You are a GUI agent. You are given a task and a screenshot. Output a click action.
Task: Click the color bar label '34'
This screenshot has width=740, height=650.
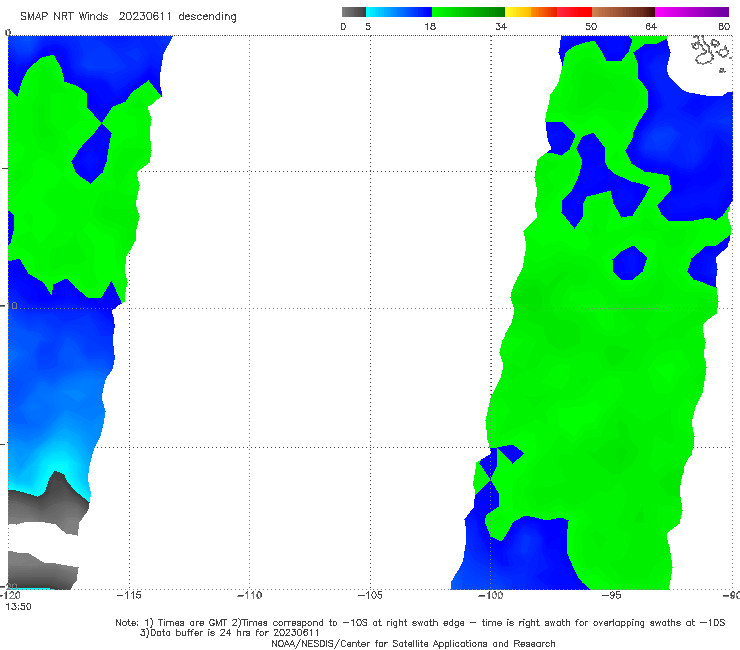click(x=501, y=27)
